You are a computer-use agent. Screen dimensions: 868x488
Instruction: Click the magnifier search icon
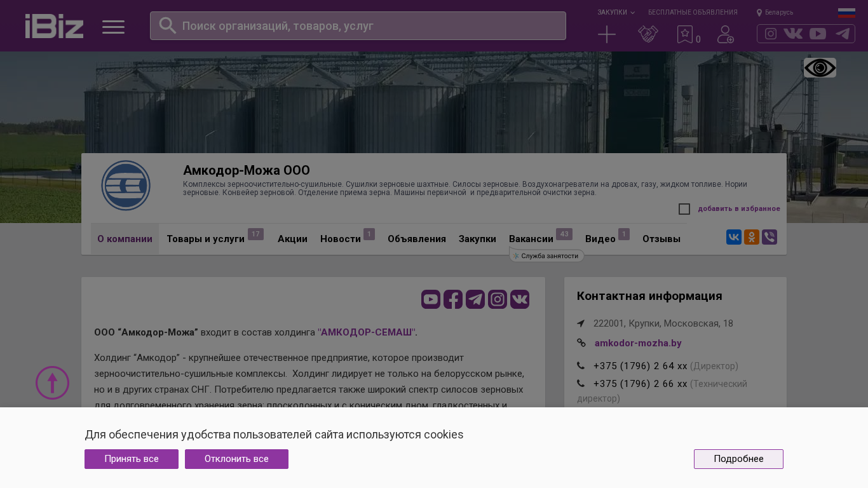point(167,25)
